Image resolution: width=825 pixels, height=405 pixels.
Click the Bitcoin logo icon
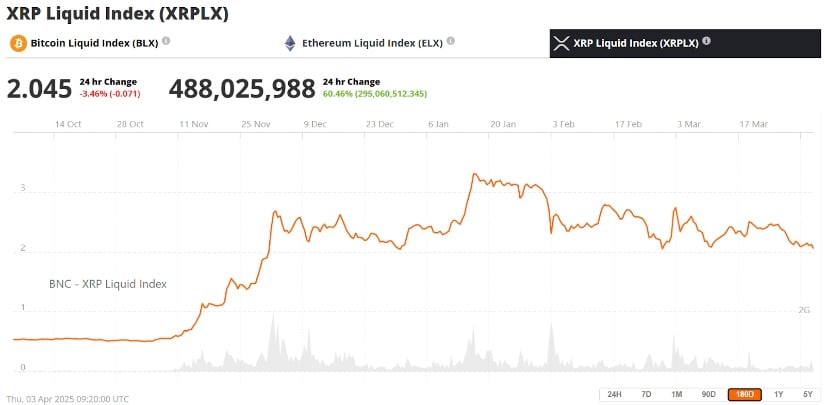(18, 43)
